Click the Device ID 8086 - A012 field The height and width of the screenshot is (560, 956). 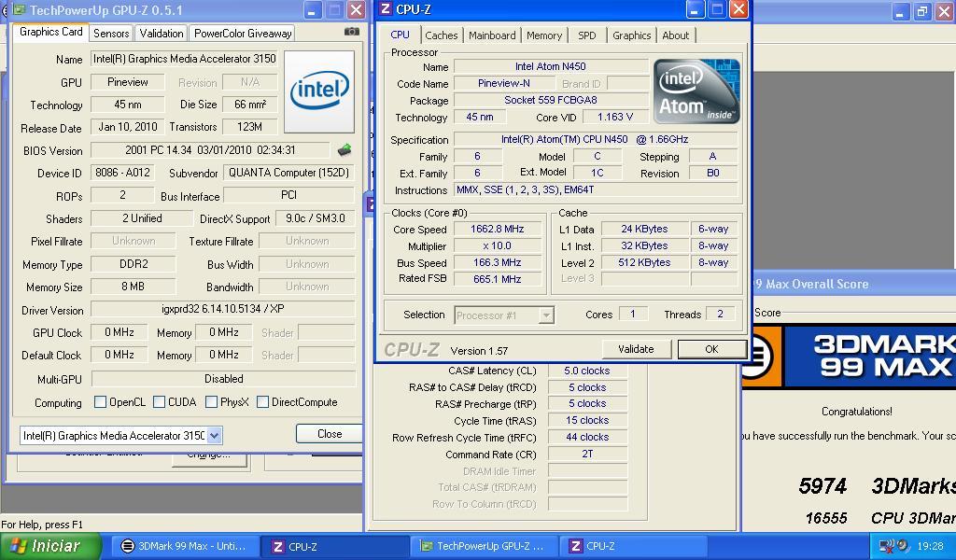pyautogui.click(x=122, y=173)
